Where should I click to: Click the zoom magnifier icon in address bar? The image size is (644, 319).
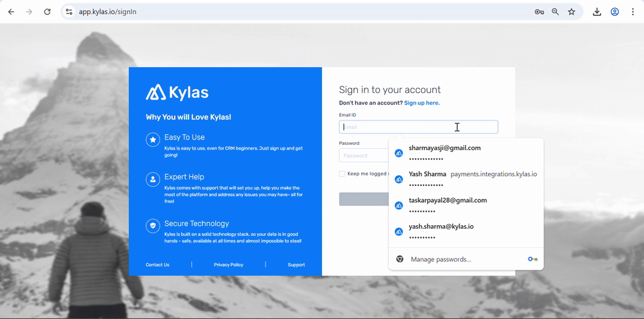click(555, 12)
